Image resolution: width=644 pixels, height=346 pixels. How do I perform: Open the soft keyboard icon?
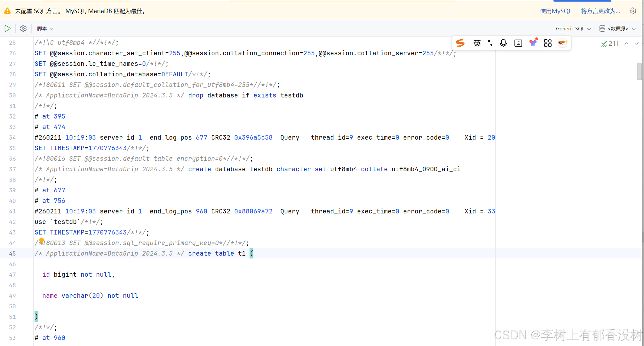tap(518, 43)
